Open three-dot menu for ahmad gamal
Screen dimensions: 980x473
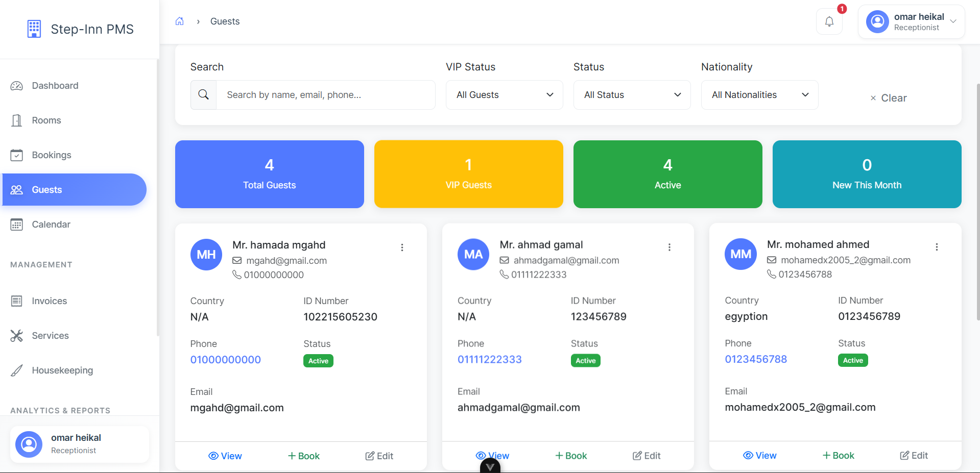point(669,247)
